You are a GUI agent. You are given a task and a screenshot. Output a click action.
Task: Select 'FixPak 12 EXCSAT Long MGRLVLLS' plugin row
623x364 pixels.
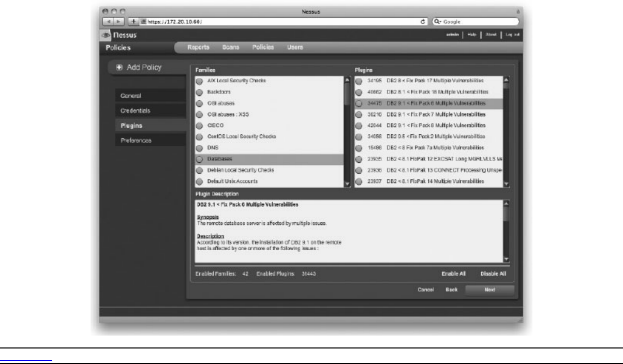429,159
